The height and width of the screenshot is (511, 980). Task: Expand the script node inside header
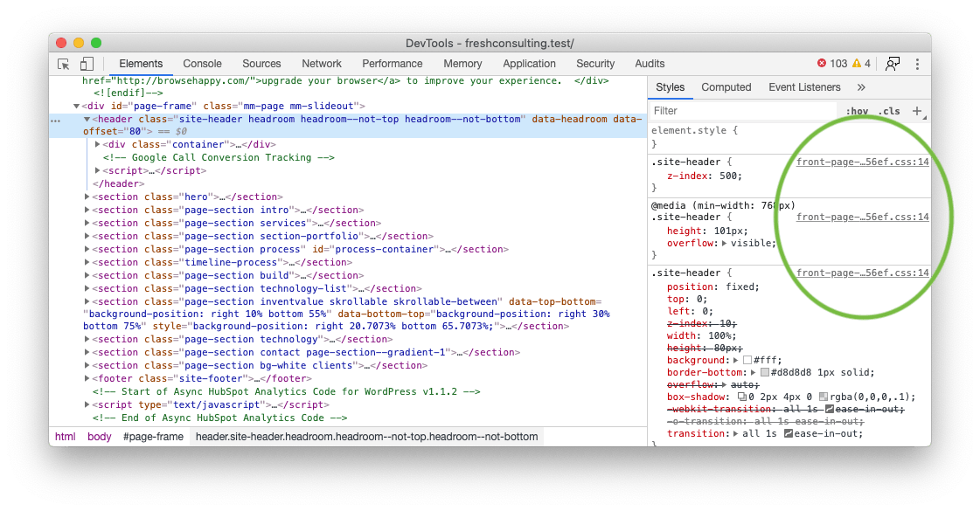[98, 170]
